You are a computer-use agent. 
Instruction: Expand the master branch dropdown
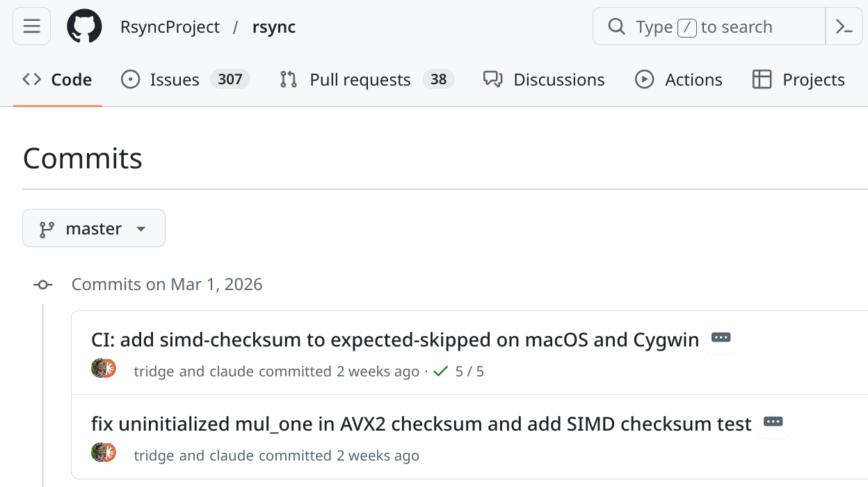pyautogui.click(x=94, y=228)
